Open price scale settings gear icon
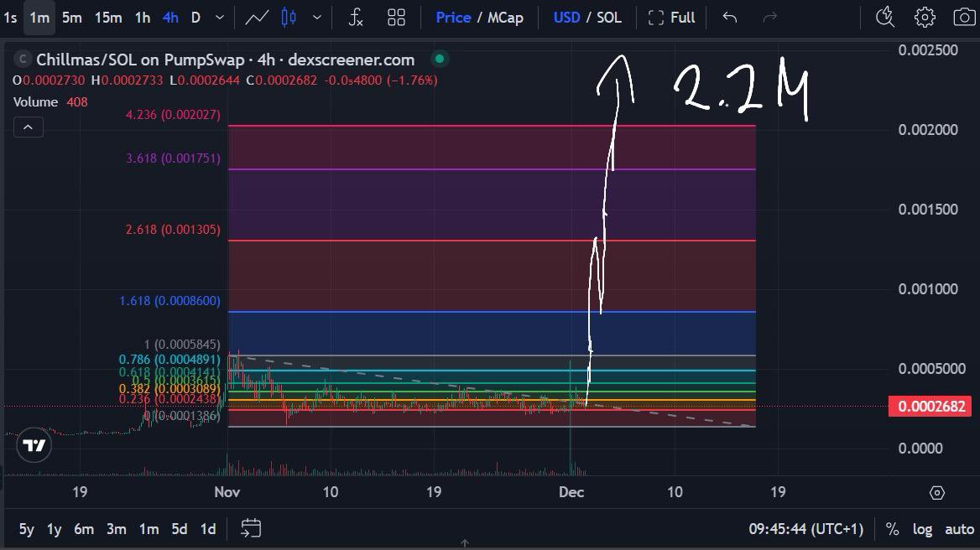 tap(937, 492)
